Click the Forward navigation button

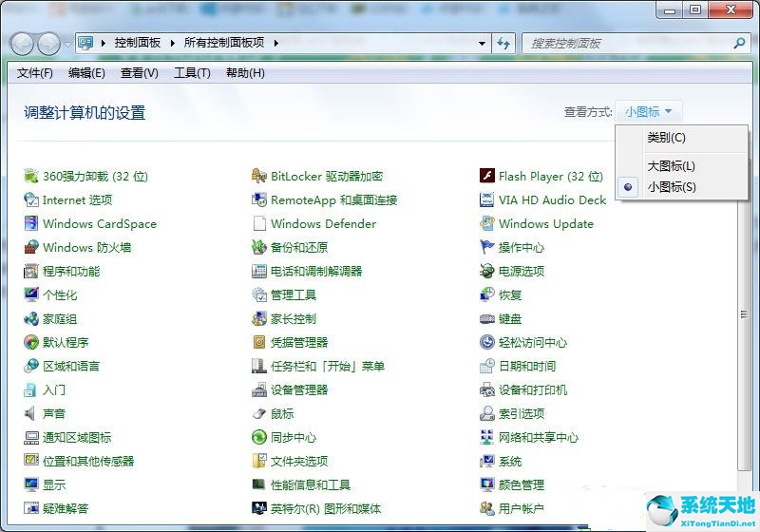49,44
